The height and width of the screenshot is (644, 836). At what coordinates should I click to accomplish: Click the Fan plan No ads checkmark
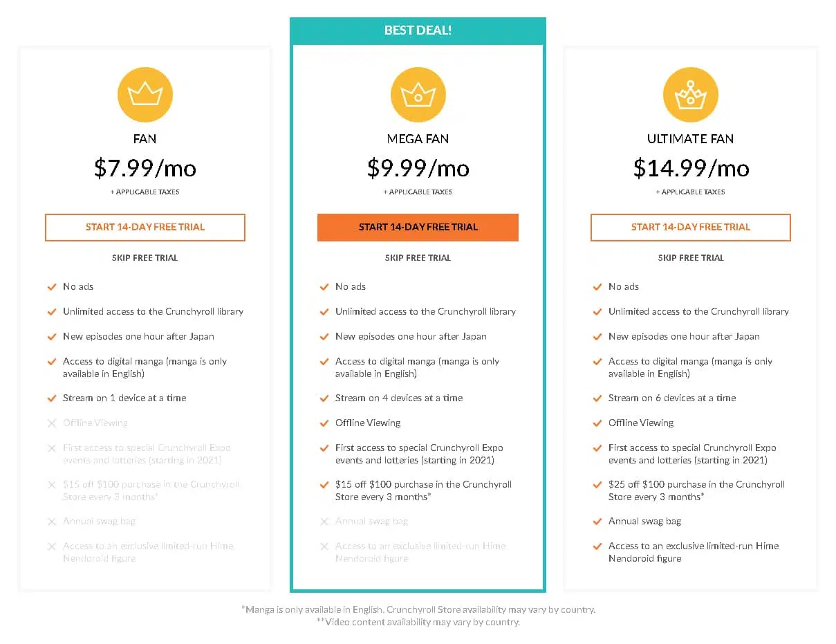click(51, 286)
